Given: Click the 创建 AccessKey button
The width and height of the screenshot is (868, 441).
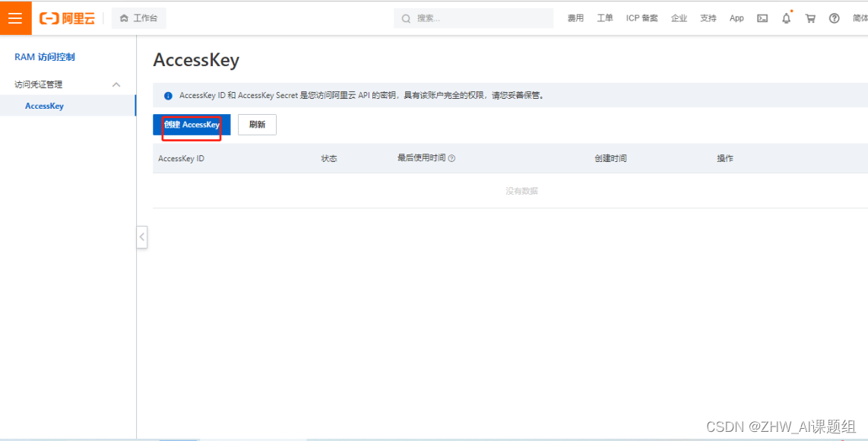Looking at the screenshot, I should click(192, 125).
